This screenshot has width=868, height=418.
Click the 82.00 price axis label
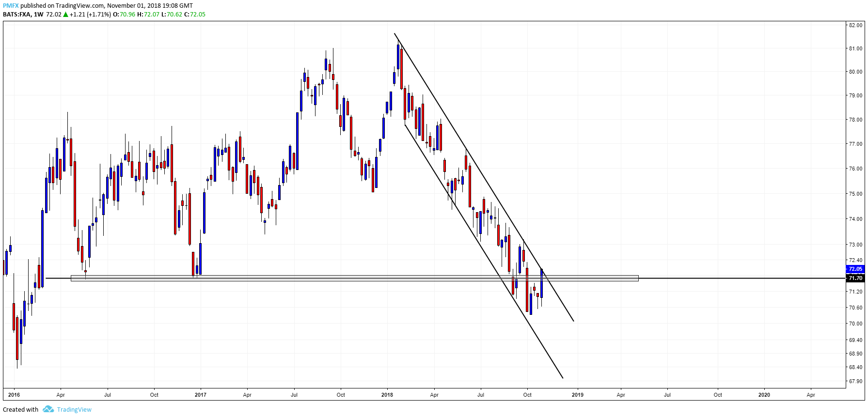tap(855, 25)
